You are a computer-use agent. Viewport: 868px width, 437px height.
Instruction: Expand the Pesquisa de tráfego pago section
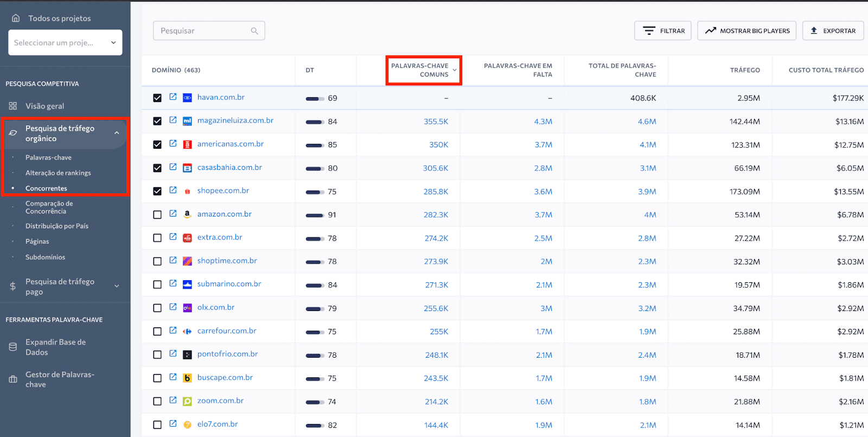point(117,286)
